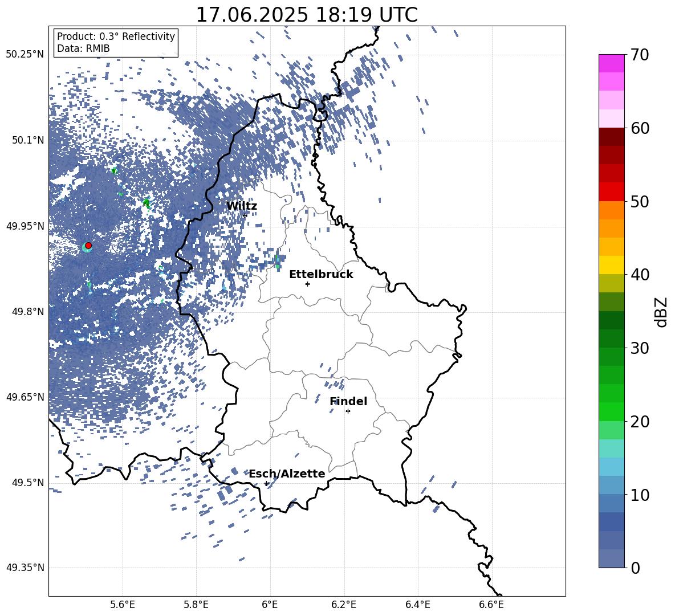Click the Ettelbruck station cross marker

[x=307, y=284]
